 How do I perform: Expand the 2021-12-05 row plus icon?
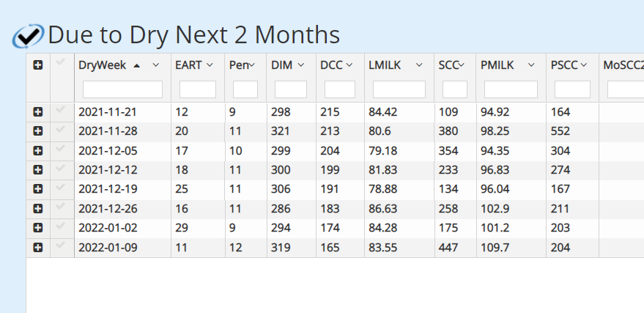(38, 151)
